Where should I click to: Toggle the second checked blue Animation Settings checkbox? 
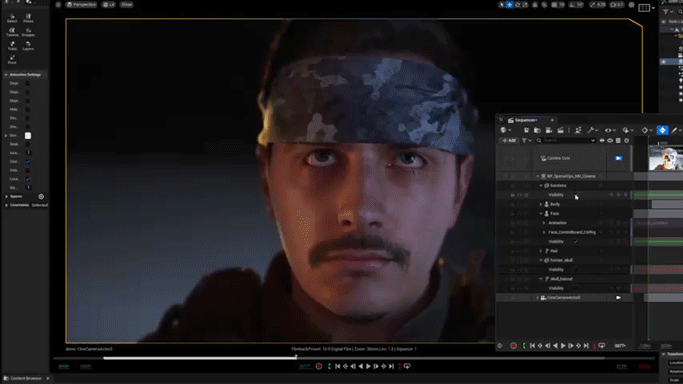[27, 179]
